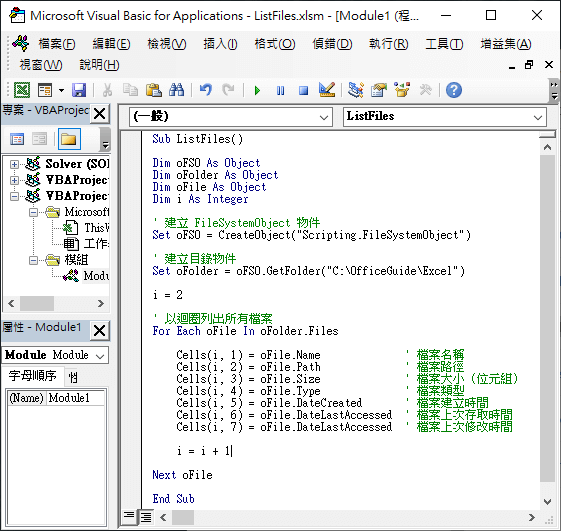This screenshot has height=531, width=561.
Task: Collapse the Microsoft Excel objects folder
Action: point(33,212)
